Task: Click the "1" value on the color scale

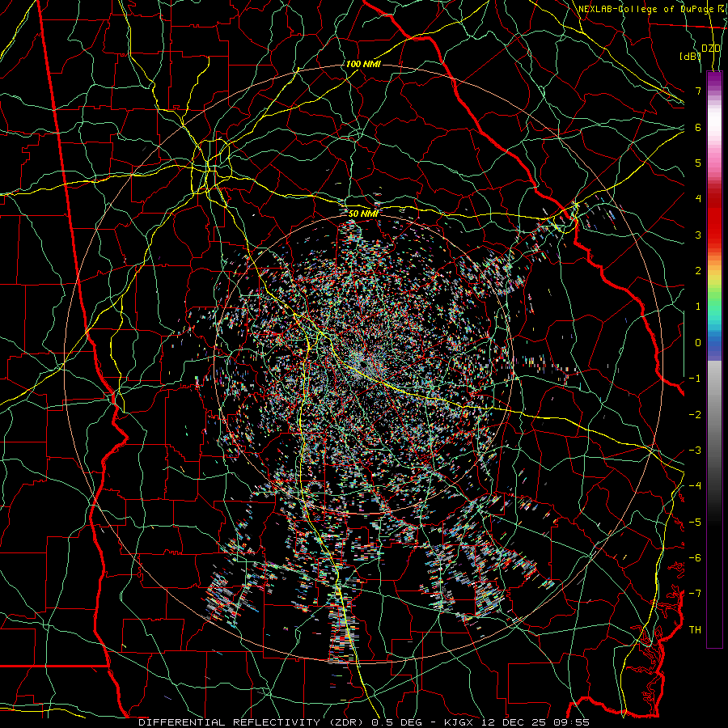Action: pyautogui.click(x=698, y=307)
